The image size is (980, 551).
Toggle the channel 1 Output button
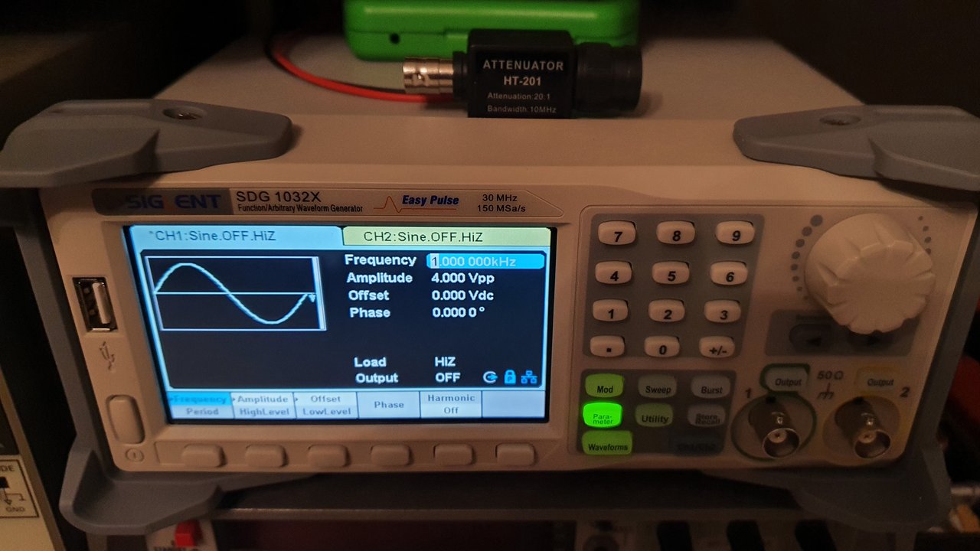pos(789,381)
